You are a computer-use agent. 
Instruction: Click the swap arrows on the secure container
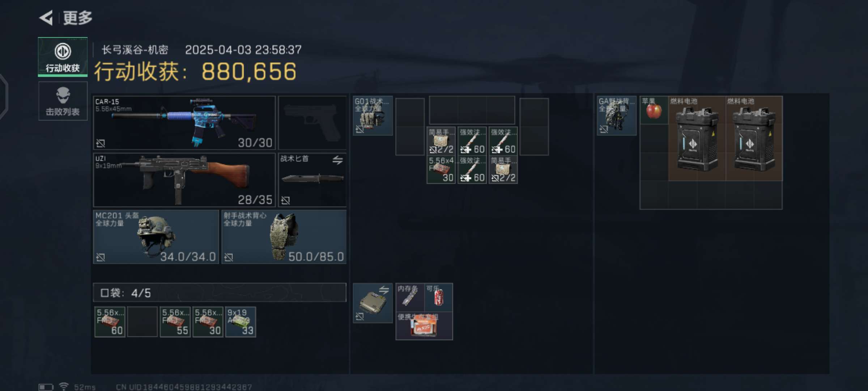(384, 290)
